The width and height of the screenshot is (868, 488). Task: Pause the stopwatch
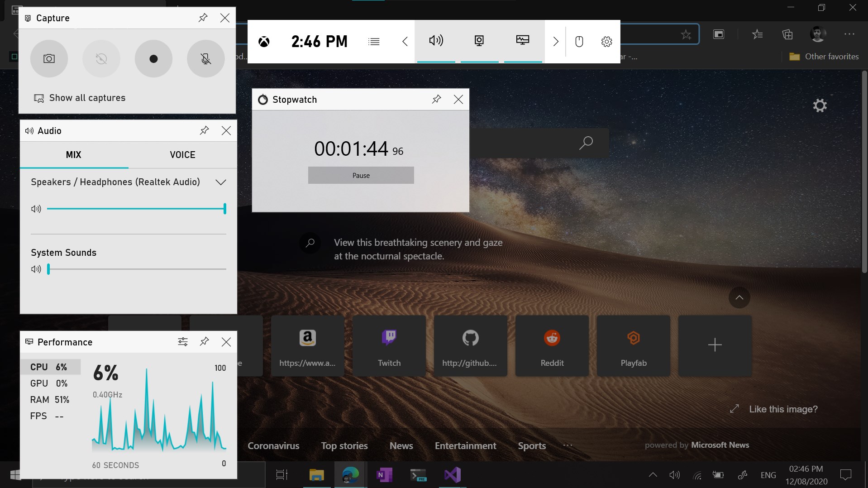[361, 175]
